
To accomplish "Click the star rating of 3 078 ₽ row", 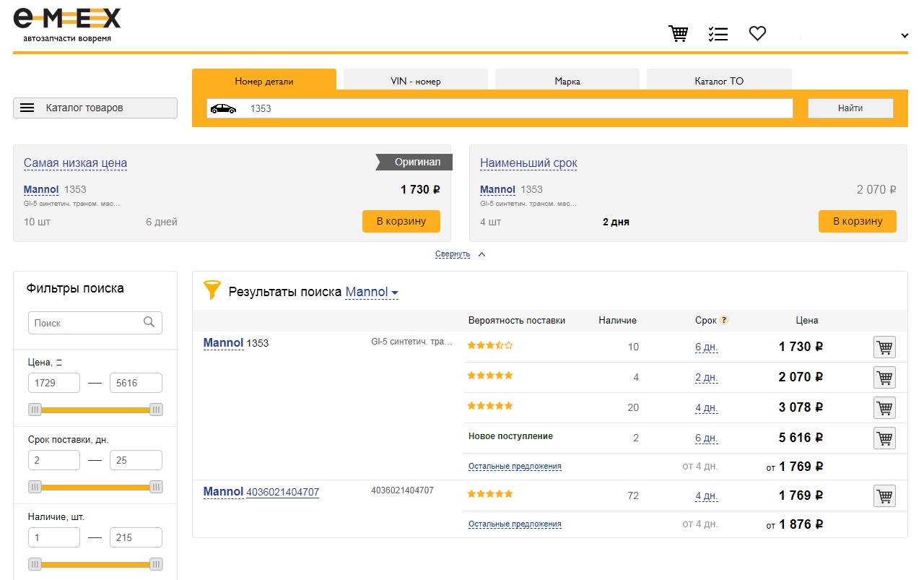I will coord(490,406).
